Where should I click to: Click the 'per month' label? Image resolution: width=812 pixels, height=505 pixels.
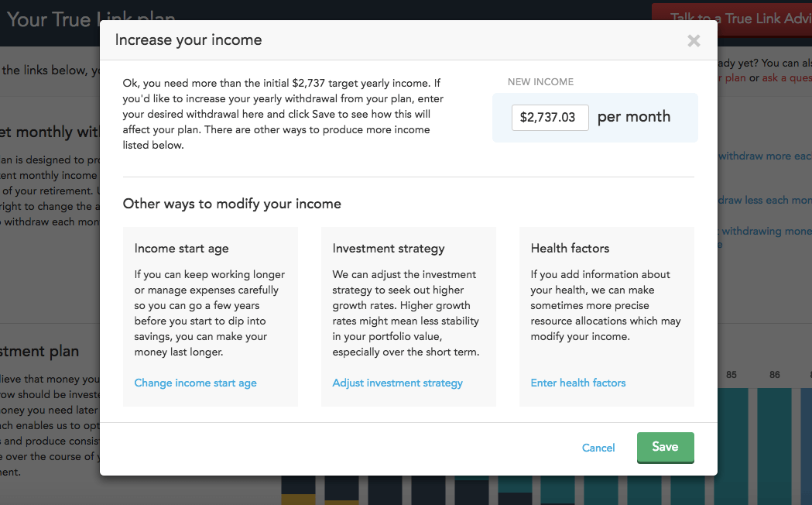tap(634, 117)
